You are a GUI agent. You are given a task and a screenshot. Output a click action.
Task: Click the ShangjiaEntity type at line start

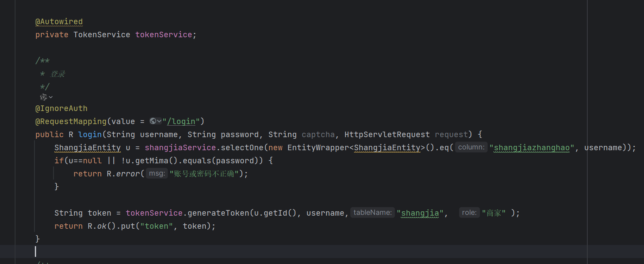click(88, 147)
